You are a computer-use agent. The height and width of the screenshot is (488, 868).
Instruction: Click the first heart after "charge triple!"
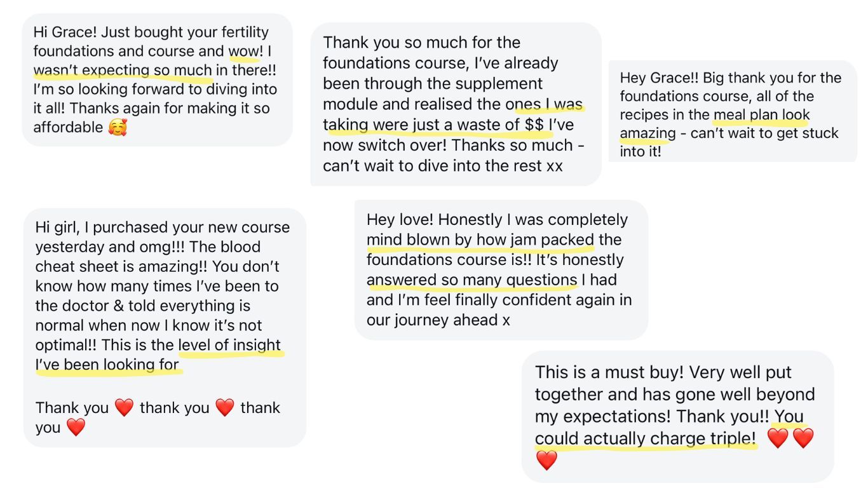coord(777,438)
